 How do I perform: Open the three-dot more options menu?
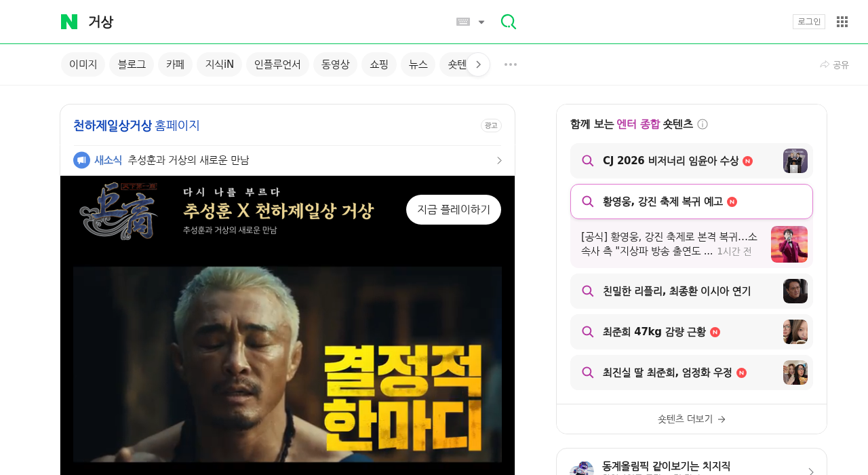coord(510,64)
